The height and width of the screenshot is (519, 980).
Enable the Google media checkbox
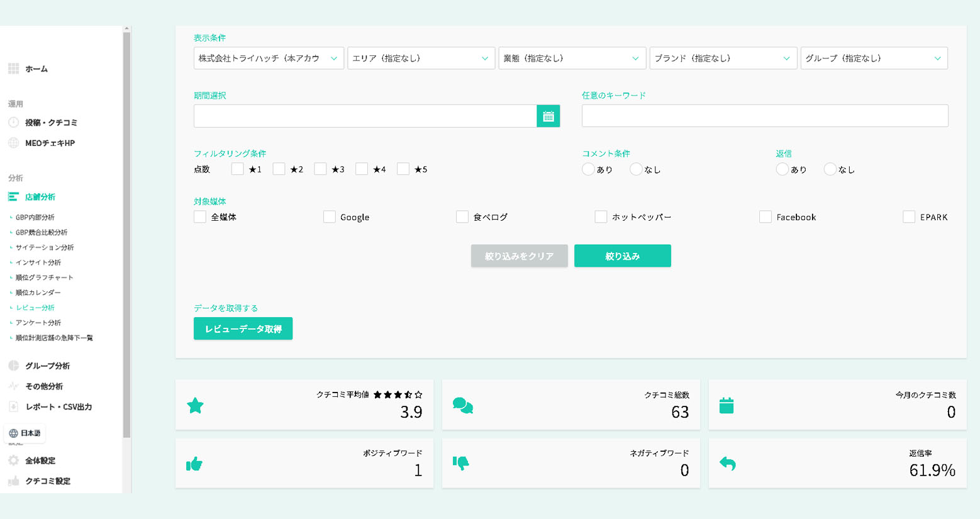pos(330,217)
